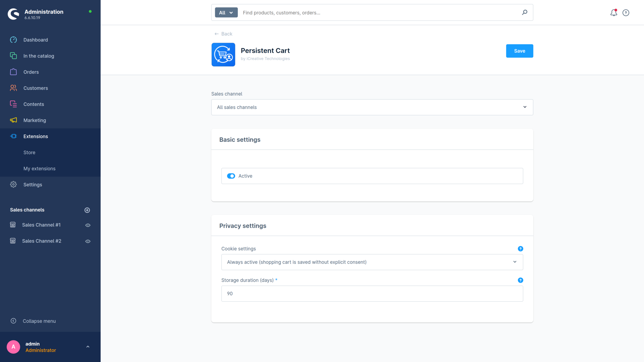Open the help question mark icon in header
This screenshot has width=644, height=362.
click(x=626, y=13)
